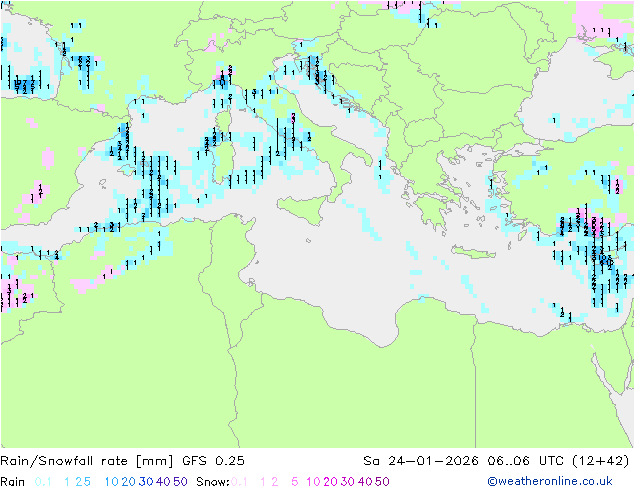
Task: Select the 'GFS 0.25' model label
Action: pos(213,461)
